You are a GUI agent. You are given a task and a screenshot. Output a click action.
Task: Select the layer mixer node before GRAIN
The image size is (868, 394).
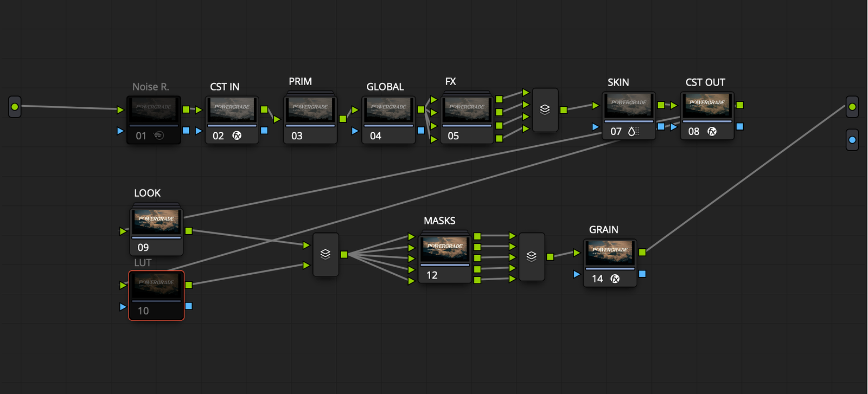(x=532, y=256)
